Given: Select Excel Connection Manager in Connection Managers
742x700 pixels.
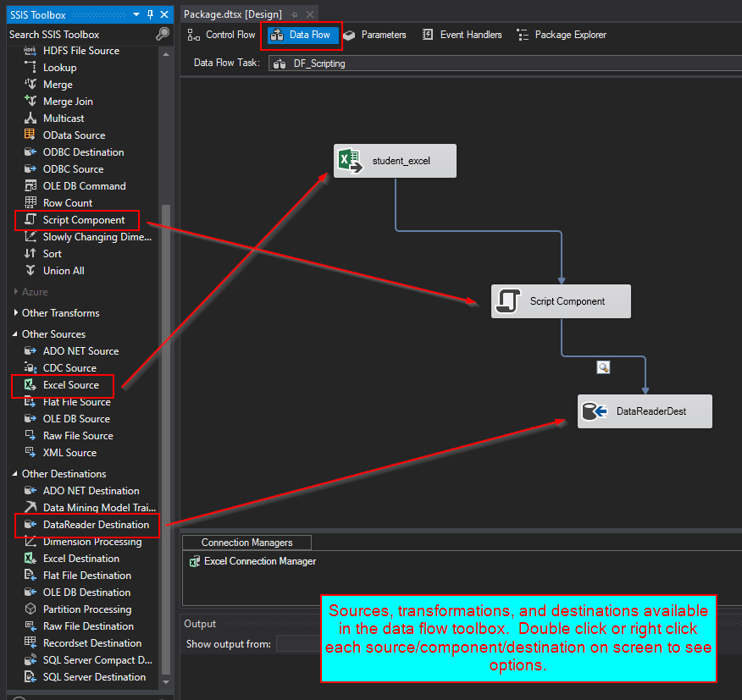Looking at the screenshot, I should coord(253,561).
